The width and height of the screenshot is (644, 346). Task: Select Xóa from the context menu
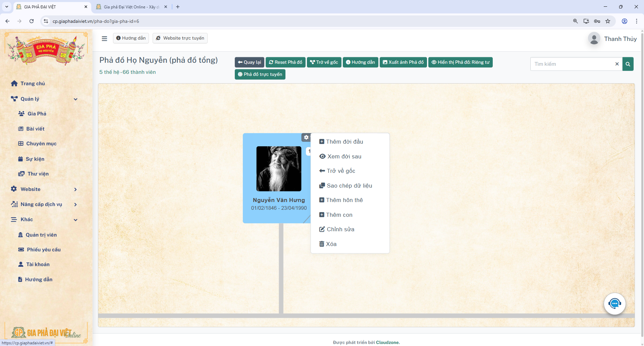331,244
